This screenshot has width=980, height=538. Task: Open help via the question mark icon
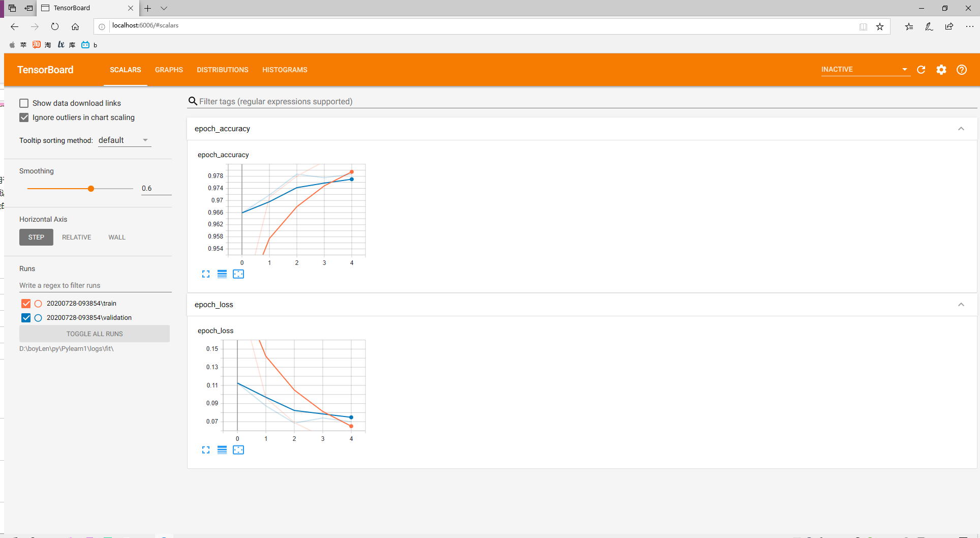coord(962,70)
